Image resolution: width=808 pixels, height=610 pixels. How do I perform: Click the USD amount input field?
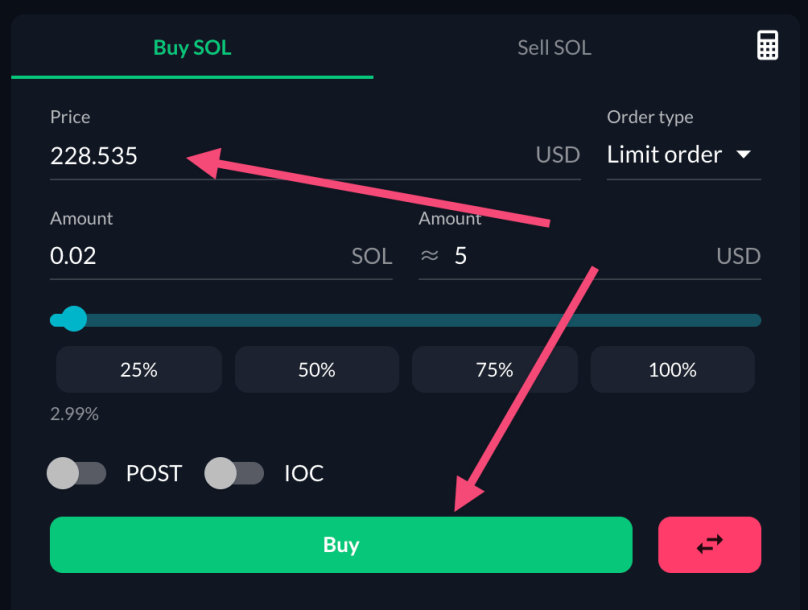550,256
